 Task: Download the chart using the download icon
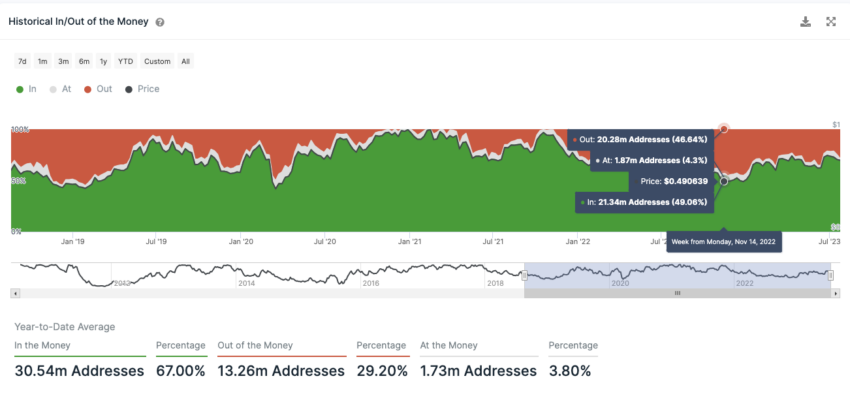[806, 22]
